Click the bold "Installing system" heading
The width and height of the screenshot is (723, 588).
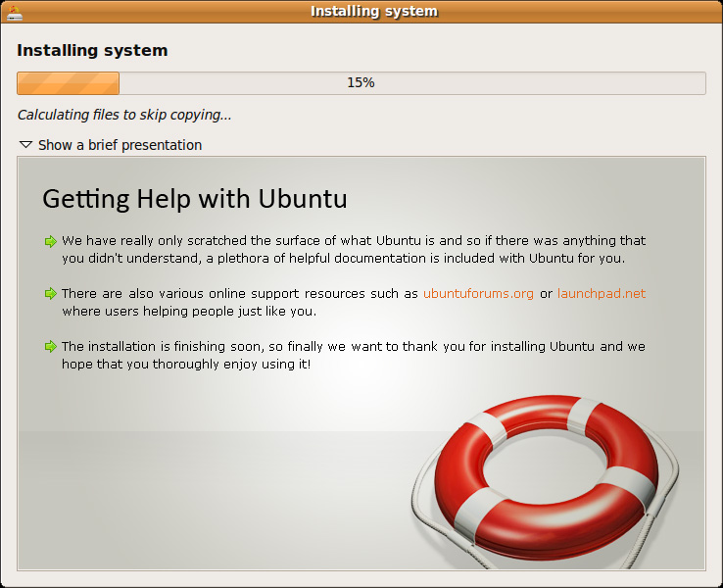click(92, 50)
